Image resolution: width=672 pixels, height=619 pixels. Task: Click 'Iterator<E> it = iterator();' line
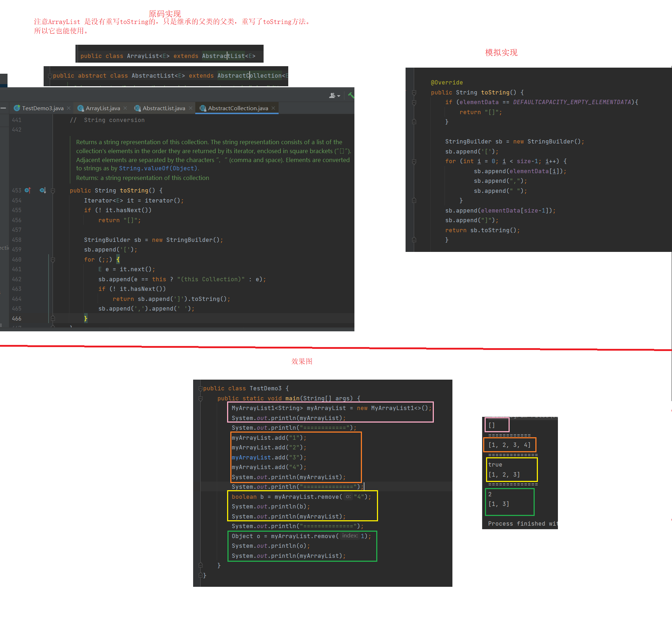pyautogui.click(x=134, y=200)
